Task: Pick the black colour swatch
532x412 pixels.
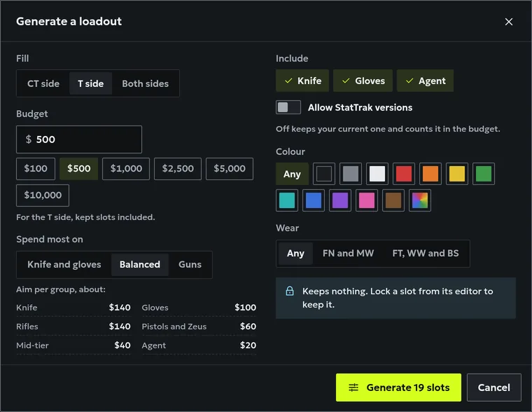Action: click(x=324, y=174)
